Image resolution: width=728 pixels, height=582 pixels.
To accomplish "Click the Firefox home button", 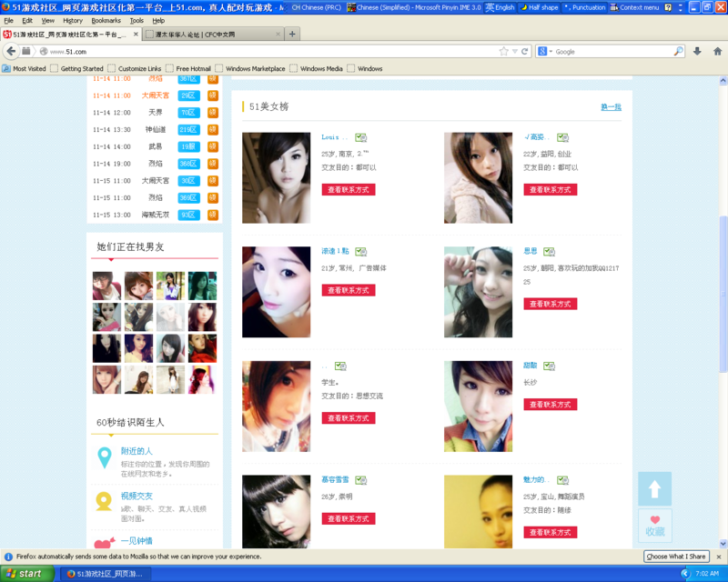I will tap(718, 51).
